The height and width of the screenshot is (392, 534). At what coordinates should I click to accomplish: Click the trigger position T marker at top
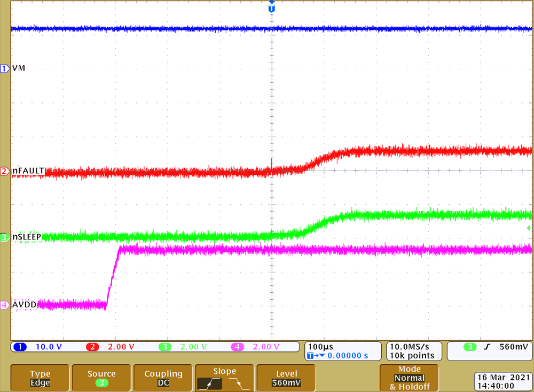coord(272,8)
